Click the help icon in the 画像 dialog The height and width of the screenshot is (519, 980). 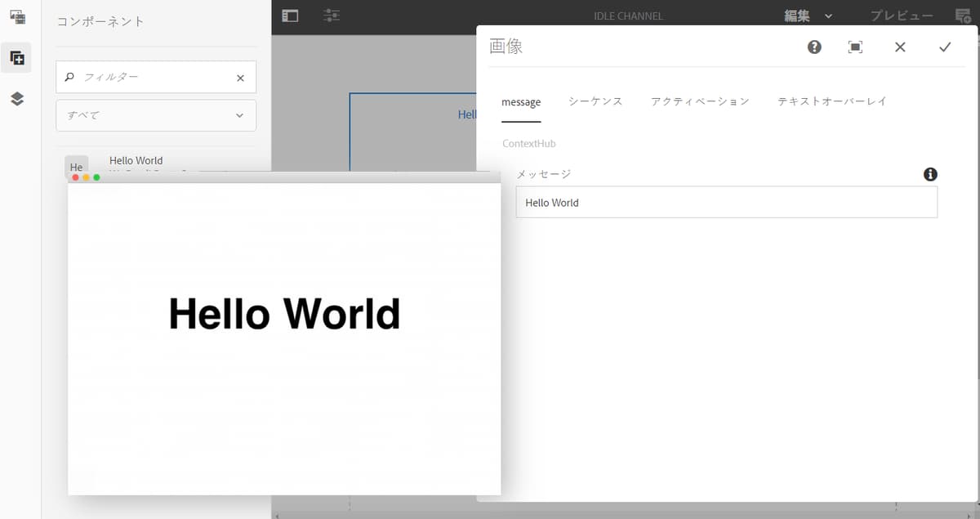[814, 47]
